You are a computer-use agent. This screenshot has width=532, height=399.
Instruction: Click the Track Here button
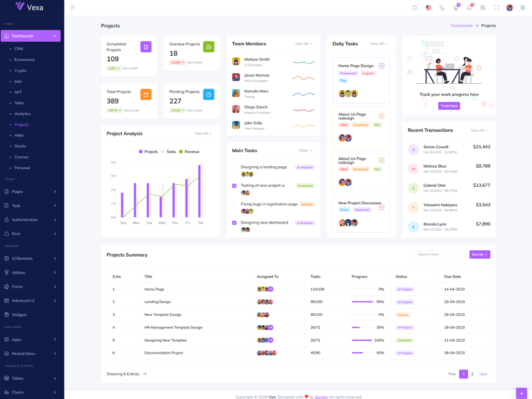point(449,106)
